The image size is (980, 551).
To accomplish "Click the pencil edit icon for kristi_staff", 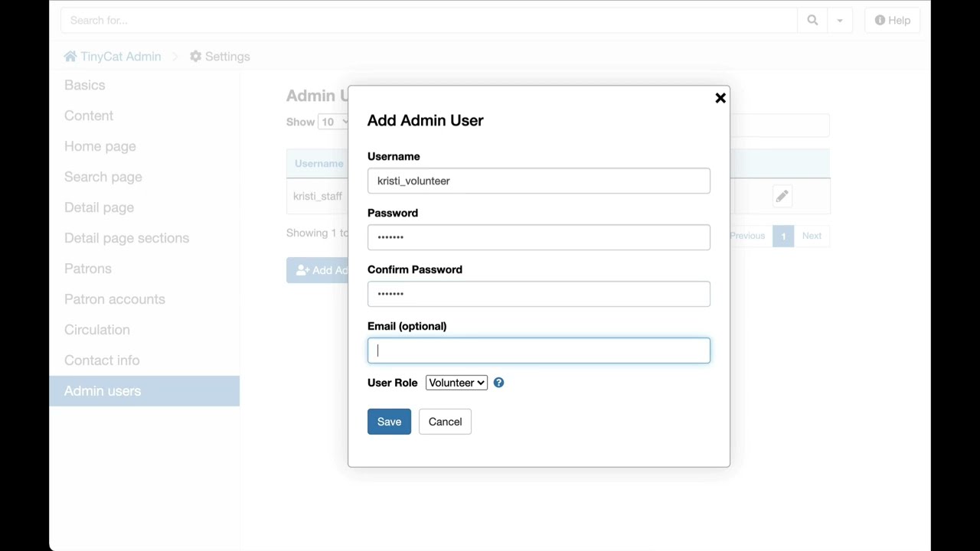I will point(782,197).
